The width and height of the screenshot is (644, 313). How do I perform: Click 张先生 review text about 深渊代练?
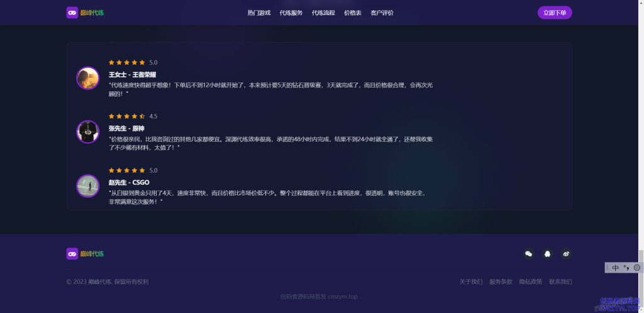(270, 143)
